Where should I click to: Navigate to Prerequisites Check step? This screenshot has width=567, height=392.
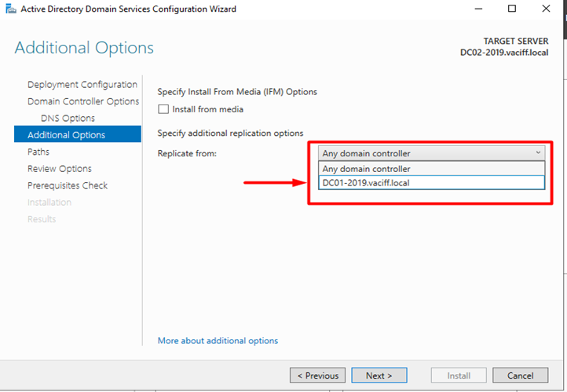pos(68,186)
